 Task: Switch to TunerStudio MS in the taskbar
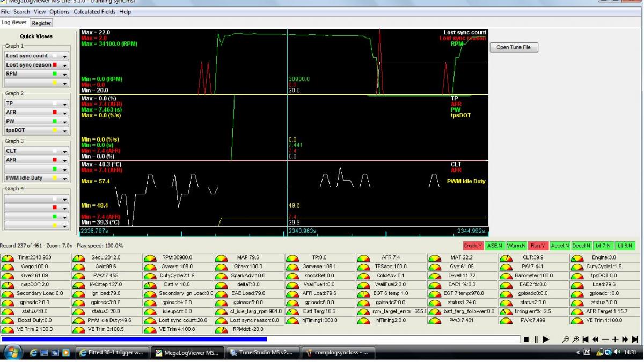coord(261,352)
